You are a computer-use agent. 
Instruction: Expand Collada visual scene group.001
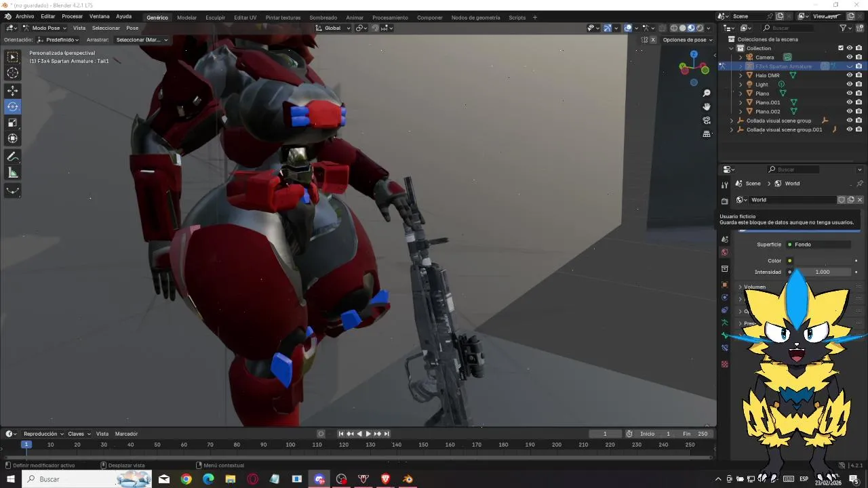point(732,129)
